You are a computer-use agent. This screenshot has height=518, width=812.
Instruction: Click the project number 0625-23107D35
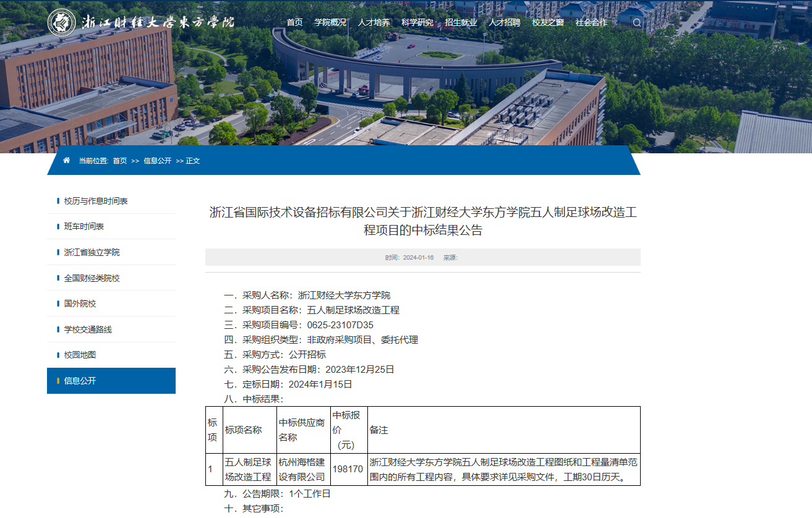pos(340,325)
